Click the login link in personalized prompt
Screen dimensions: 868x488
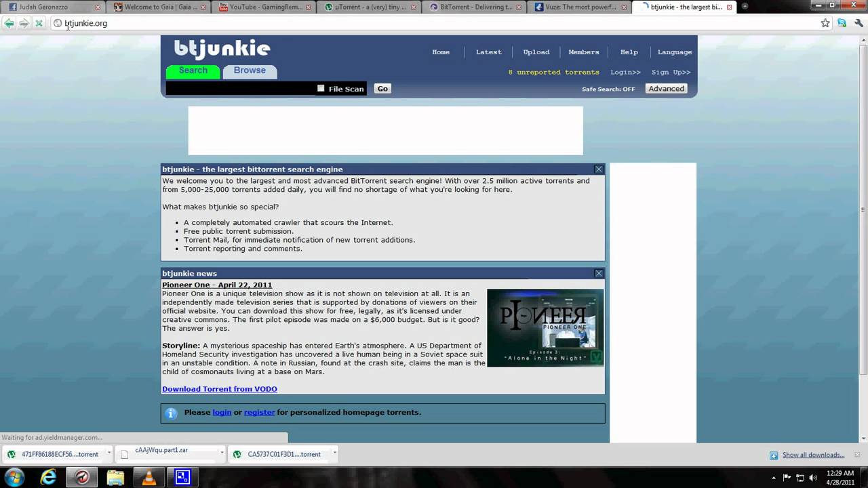(222, 412)
